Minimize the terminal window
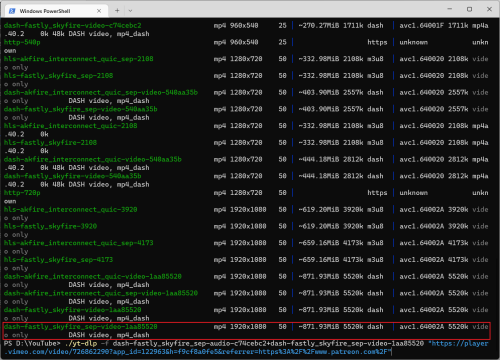Screen dimensions: 500x360 pyautogui.click(x=449, y=9)
